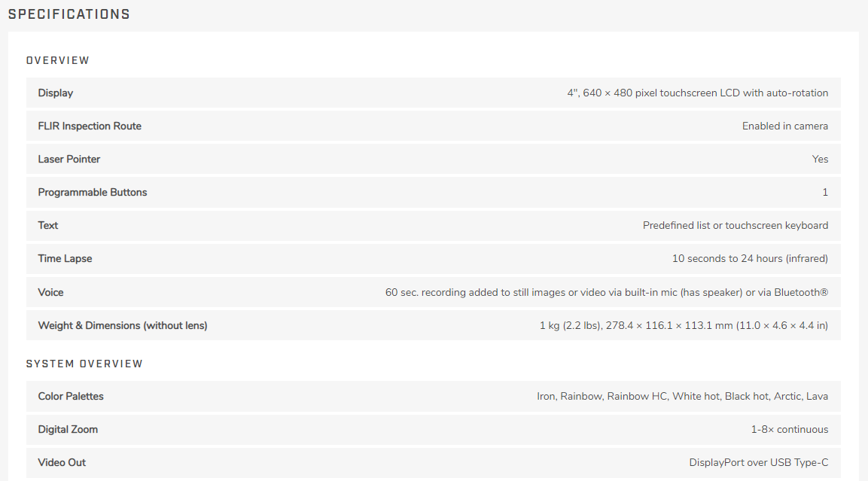
Task: Click the Specifications heading
Action: (x=69, y=14)
